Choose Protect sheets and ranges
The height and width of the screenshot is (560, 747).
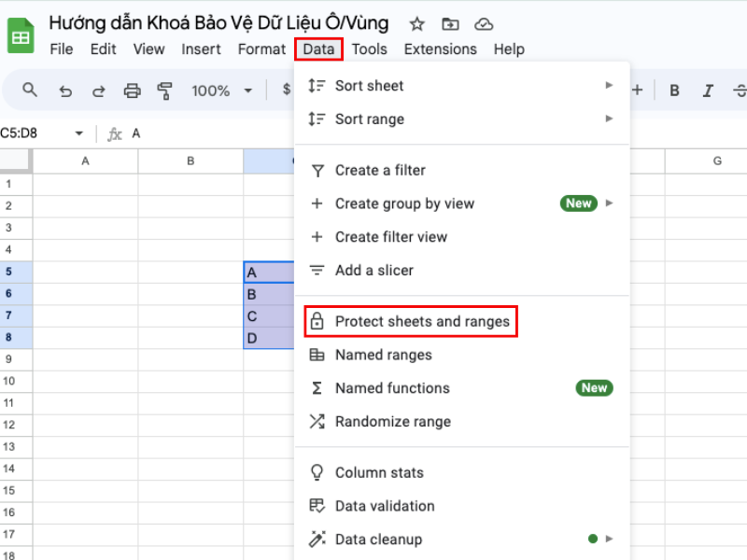[x=422, y=322]
